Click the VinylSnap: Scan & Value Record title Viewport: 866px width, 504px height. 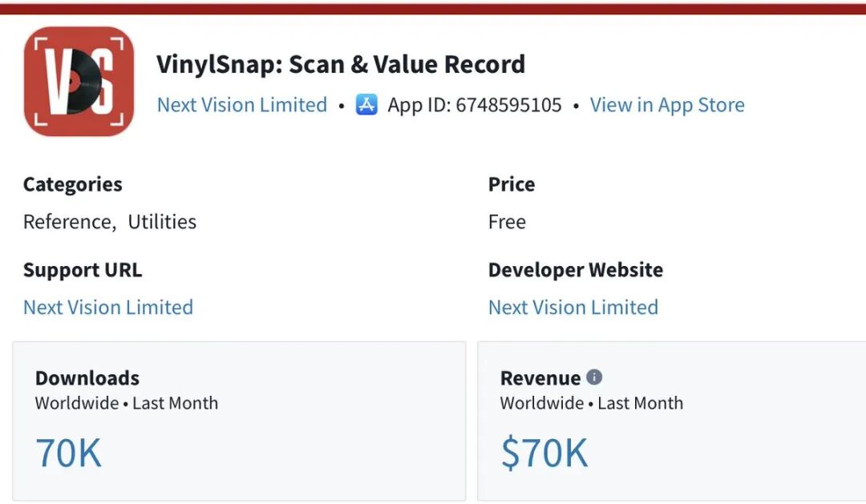[341, 64]
